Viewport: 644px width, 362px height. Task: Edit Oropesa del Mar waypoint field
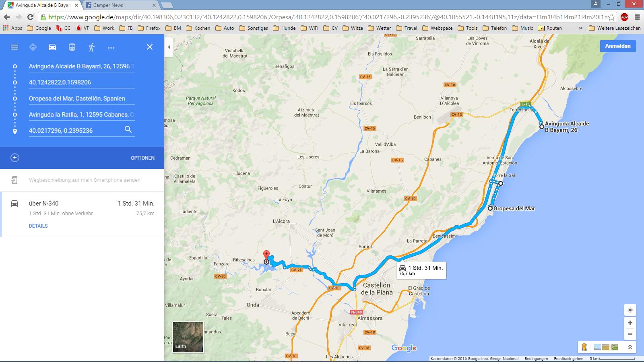pyautogui.click(x=82, y=99)
